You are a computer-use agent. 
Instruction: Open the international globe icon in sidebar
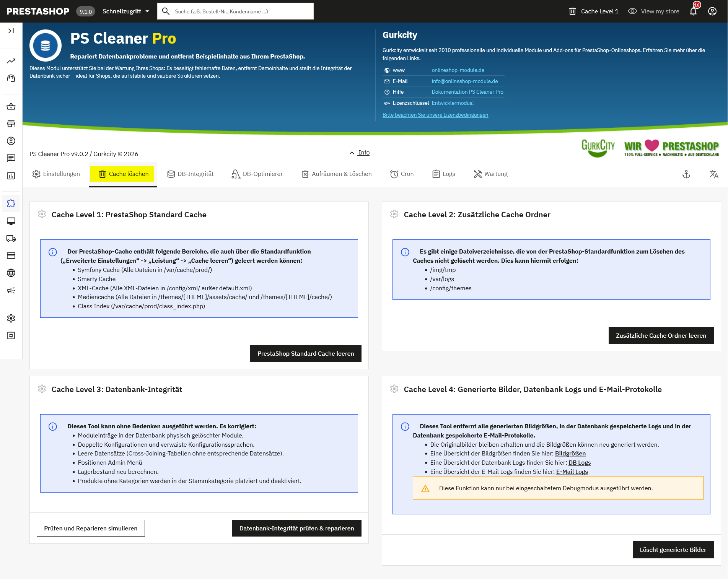click(x=11, y=273)
